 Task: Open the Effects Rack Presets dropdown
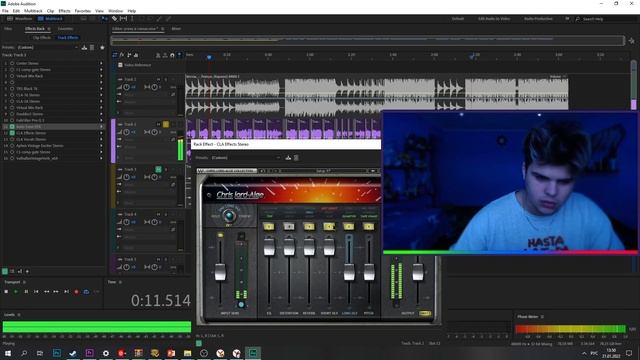(x=48, y=47)
